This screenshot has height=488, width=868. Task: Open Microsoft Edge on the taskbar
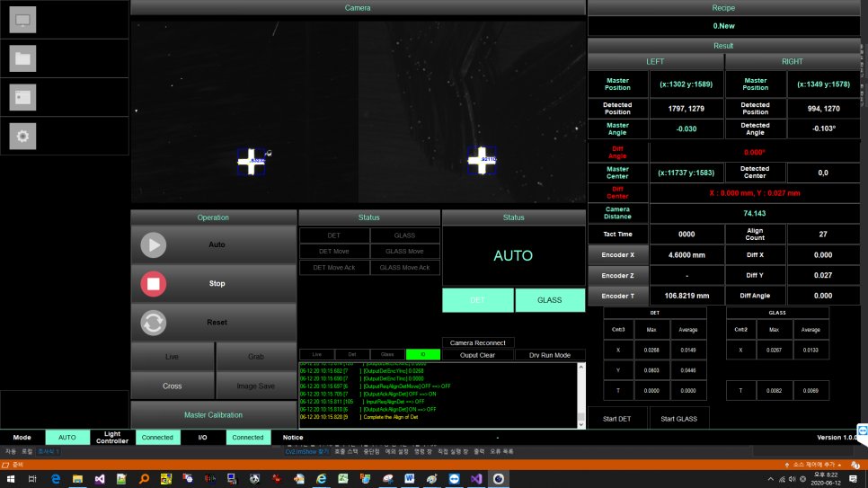(x=56, y=479)
